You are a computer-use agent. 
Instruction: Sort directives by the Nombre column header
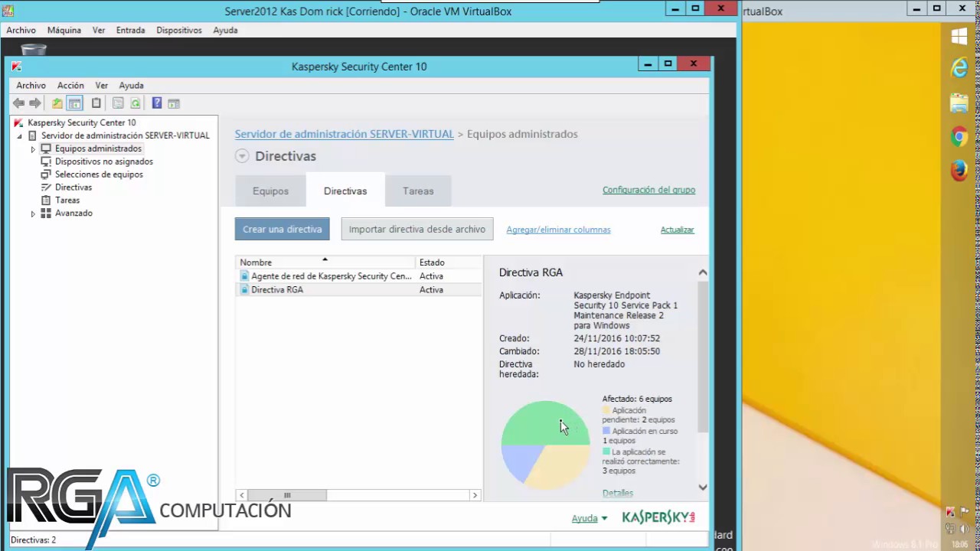coord(327,262)
